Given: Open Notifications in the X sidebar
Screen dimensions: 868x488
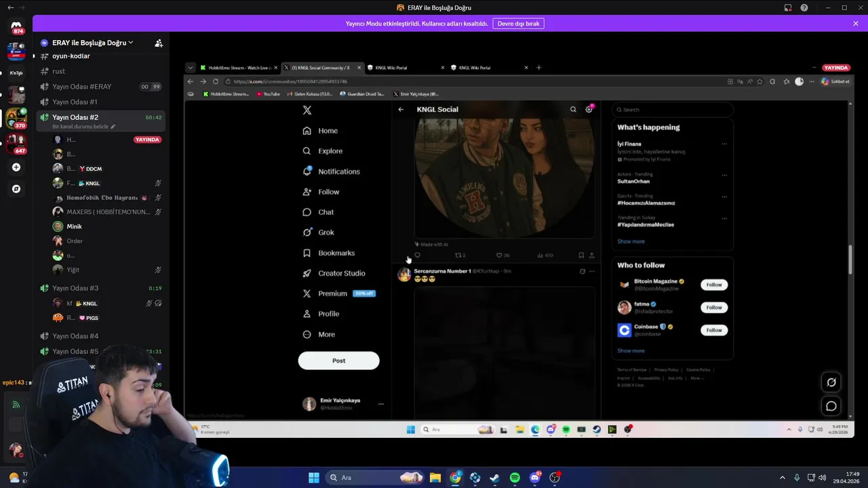Looking at the screenshot, I should pos(332,171).
